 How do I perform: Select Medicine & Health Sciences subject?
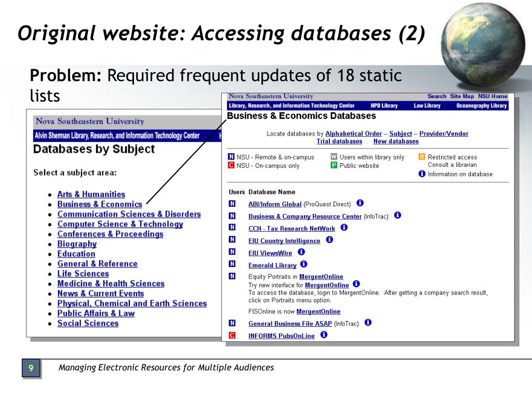click(111, 284)
